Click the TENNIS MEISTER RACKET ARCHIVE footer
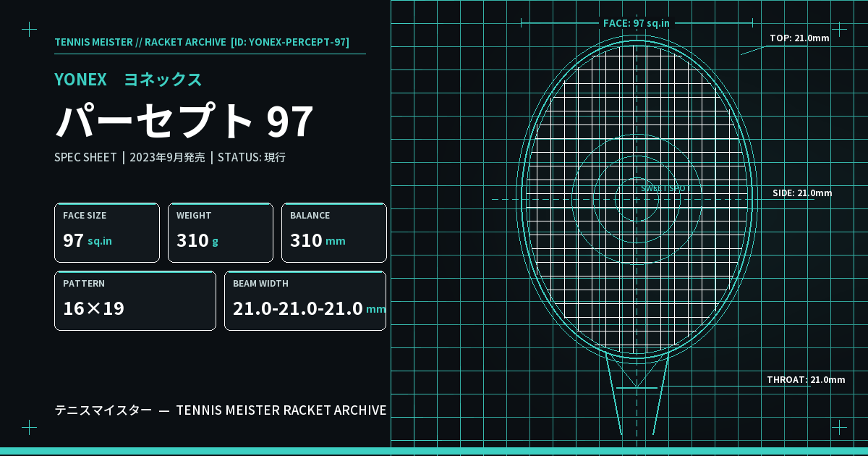 coord(281,410)
